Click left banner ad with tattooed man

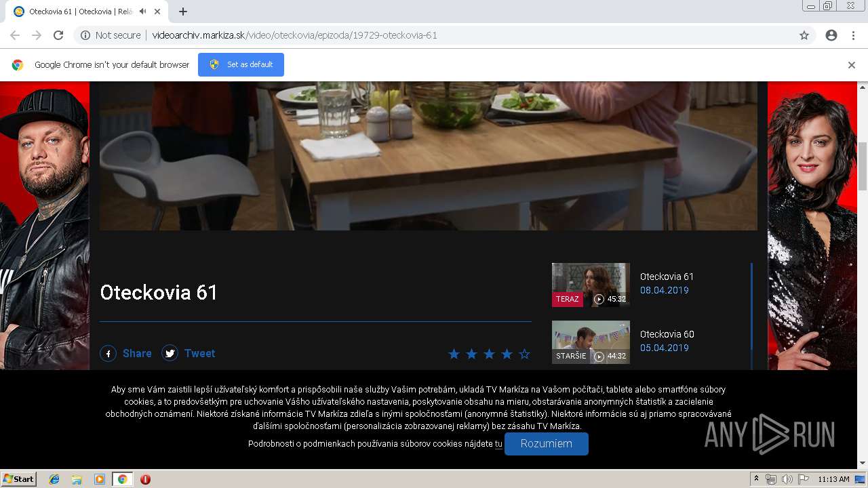pos(44,225)
